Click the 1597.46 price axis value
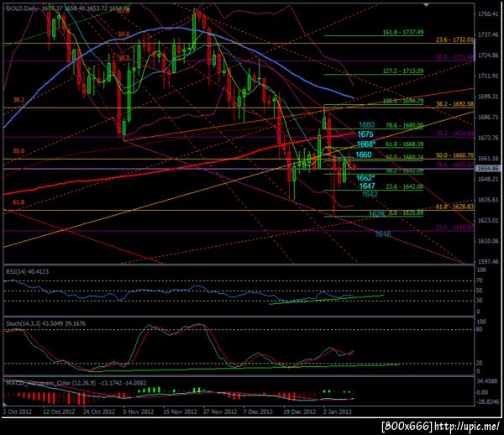 pyautogui.click(x=488, y=261)
